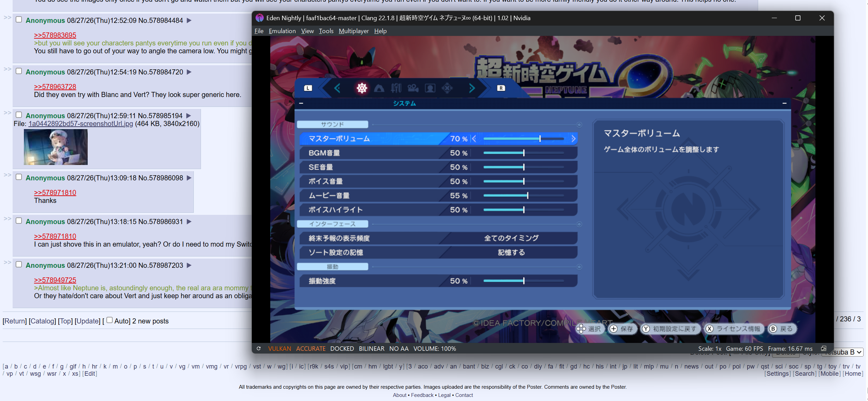
Task: Open the View menu in Eden
Action: pyautogui.click(x=307, y=31)
